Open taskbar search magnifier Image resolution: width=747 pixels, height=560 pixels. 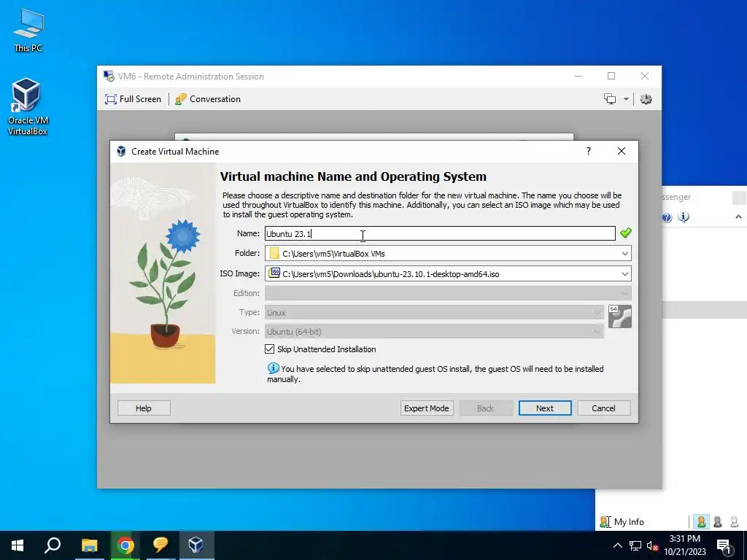[x=53, y=545]
